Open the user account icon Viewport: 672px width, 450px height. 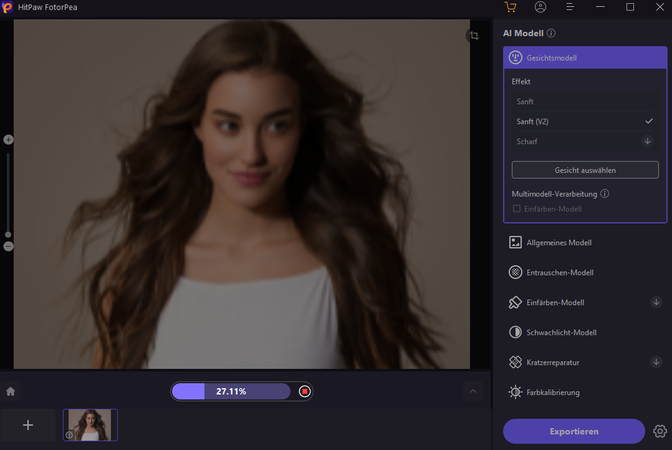pos(540,7)
